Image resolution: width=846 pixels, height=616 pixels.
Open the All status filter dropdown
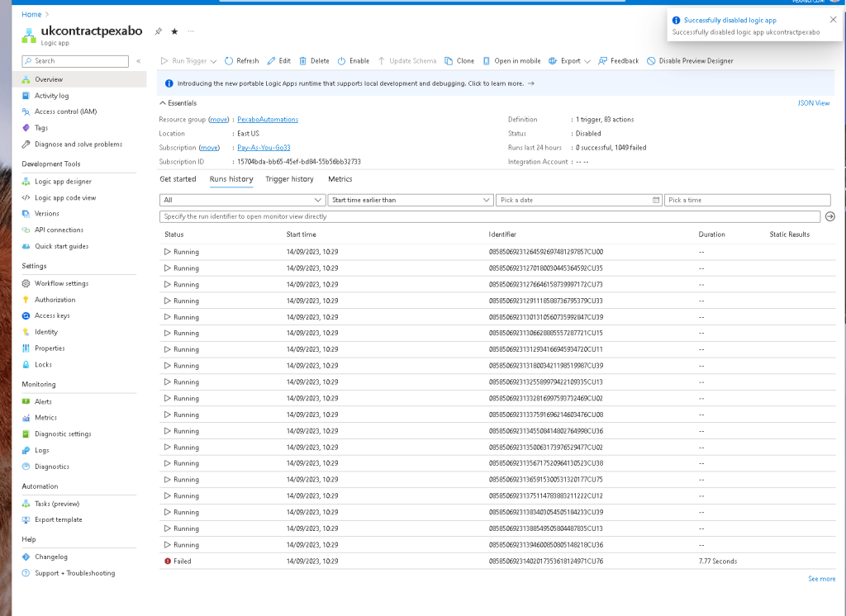coord(242,200)
